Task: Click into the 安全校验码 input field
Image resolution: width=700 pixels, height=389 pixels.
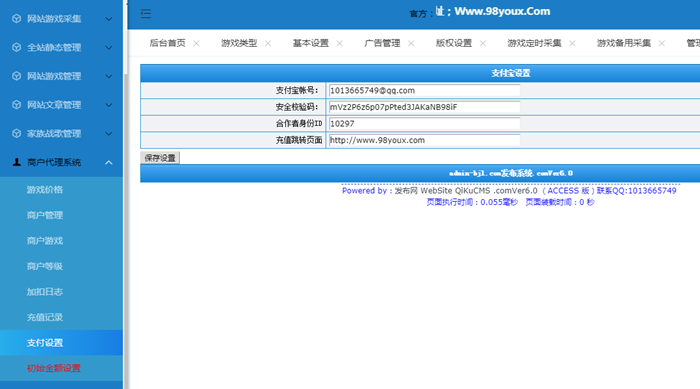Action: (x=424, y=107)
